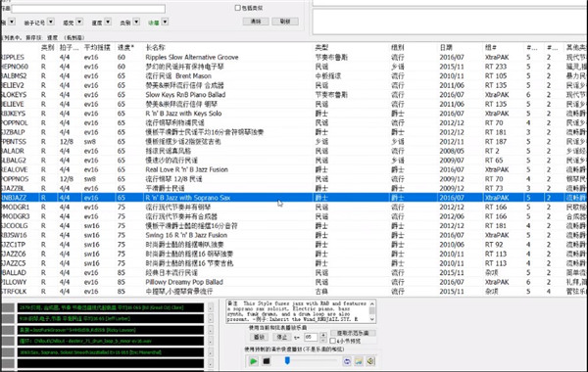This screenshot has height=372, width=588.
Task: Tick the 包括类似 checkbox
Action: [x=237, y=8]
